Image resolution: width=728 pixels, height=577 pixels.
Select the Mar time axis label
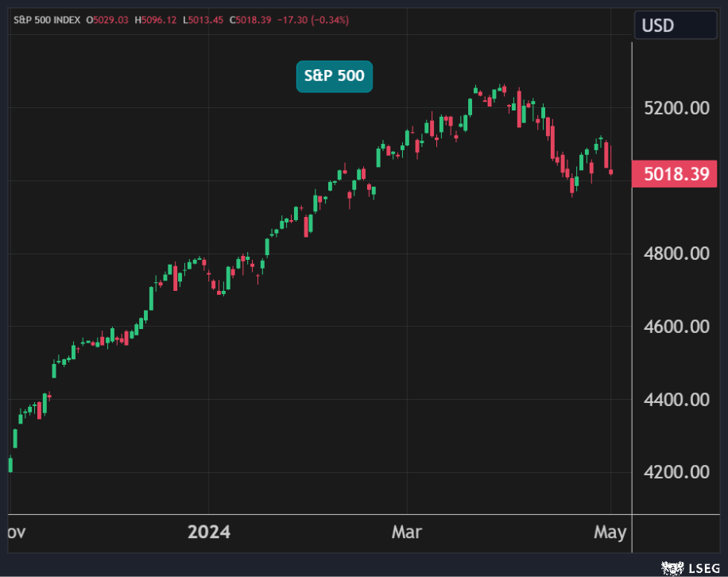406,532
